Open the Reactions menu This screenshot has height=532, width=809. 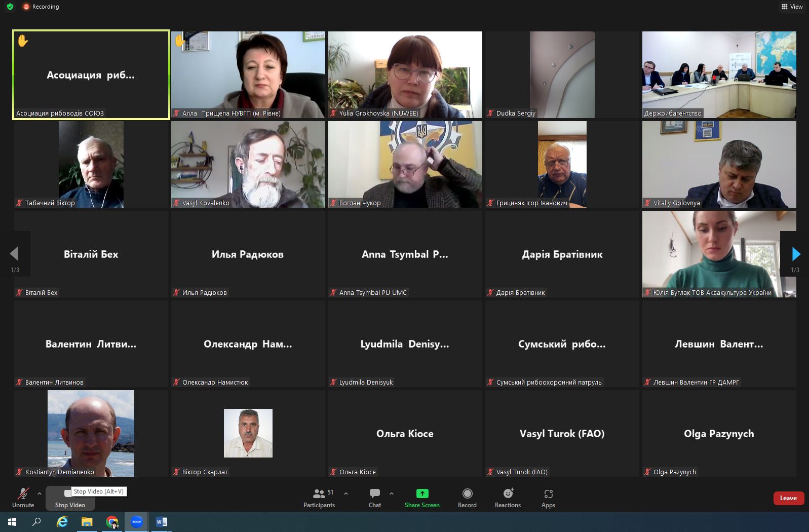tap(508, 497)
